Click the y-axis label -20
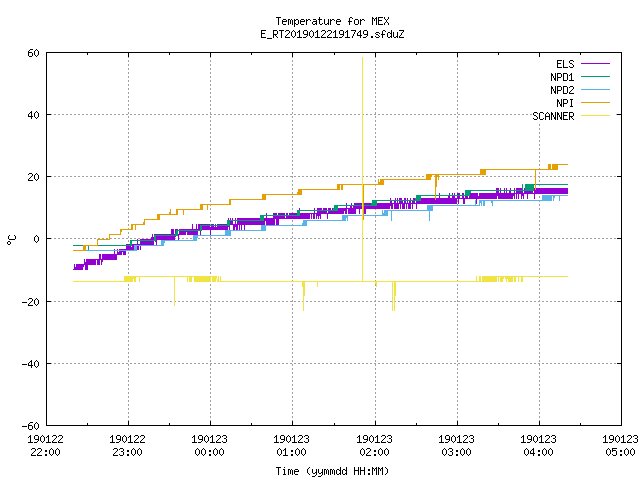 pos(31,302)
